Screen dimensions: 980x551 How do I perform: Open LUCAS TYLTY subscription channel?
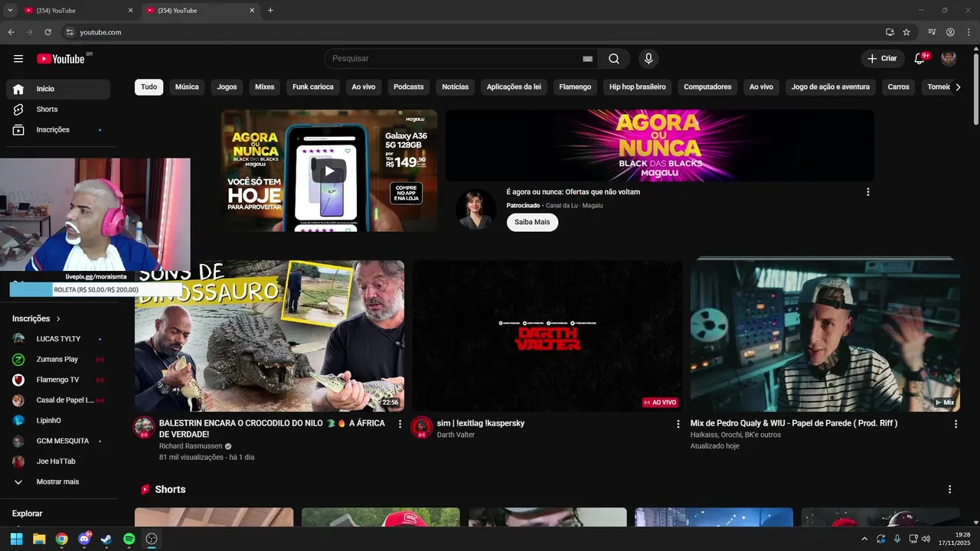click(x=58, y=339)
